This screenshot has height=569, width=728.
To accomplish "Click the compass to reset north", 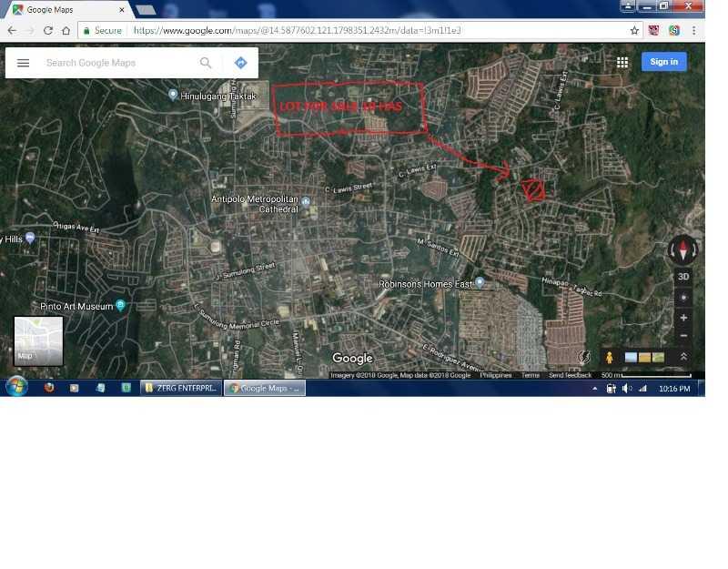I will (683, 249).
